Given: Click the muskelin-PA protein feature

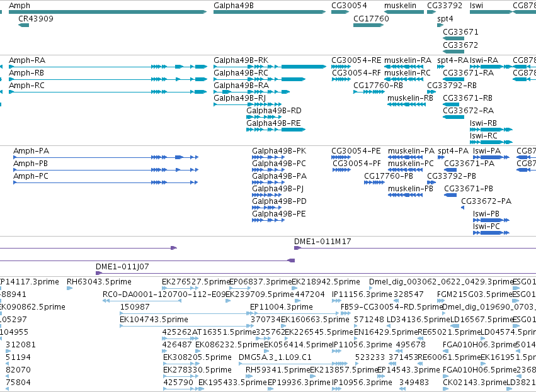Looking at the screenshot, I should pyautogui.click(x=406, y=157).
